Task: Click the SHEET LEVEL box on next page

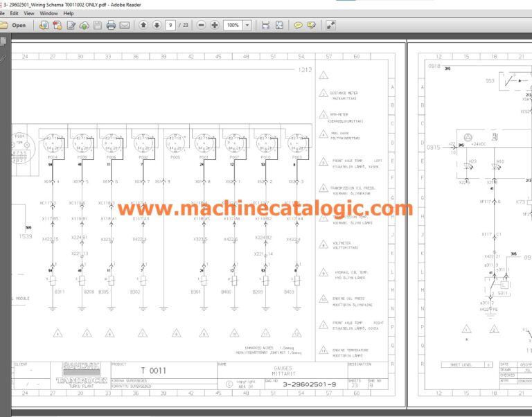Action: [467, 365]
